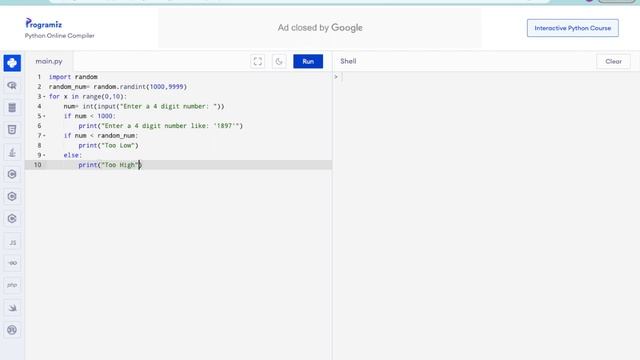Open the Swift compiler icon
Image resolution: width=640 pixels, height=360 pixels.
click(x=12, y=308)
